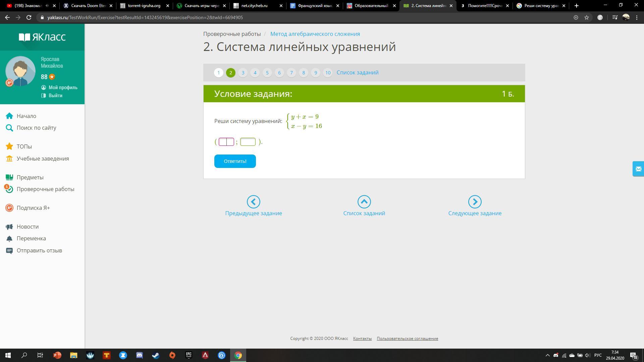This screenshot has width=644, height=362.
Task: Click the home icon next to Начало
Action: click(x=9, y=116)
